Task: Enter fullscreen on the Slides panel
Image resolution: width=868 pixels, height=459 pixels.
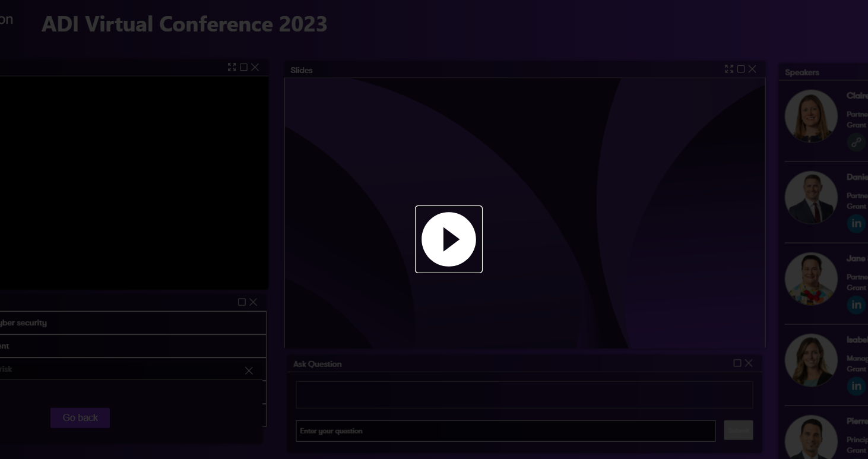Action: (x=729, y=69)
